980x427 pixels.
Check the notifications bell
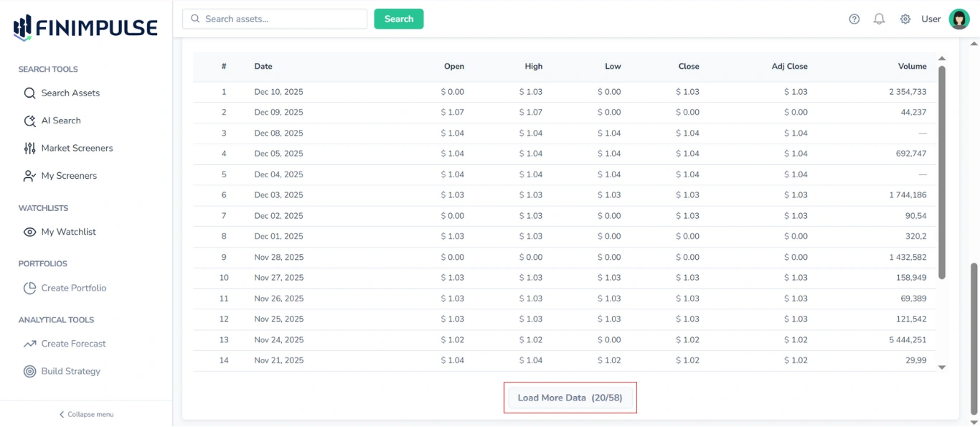880,19
